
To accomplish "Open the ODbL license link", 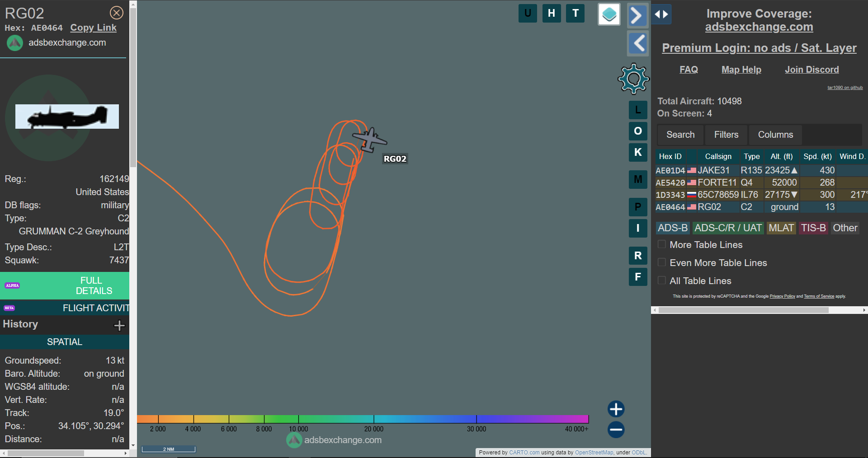I will [638, 453].
